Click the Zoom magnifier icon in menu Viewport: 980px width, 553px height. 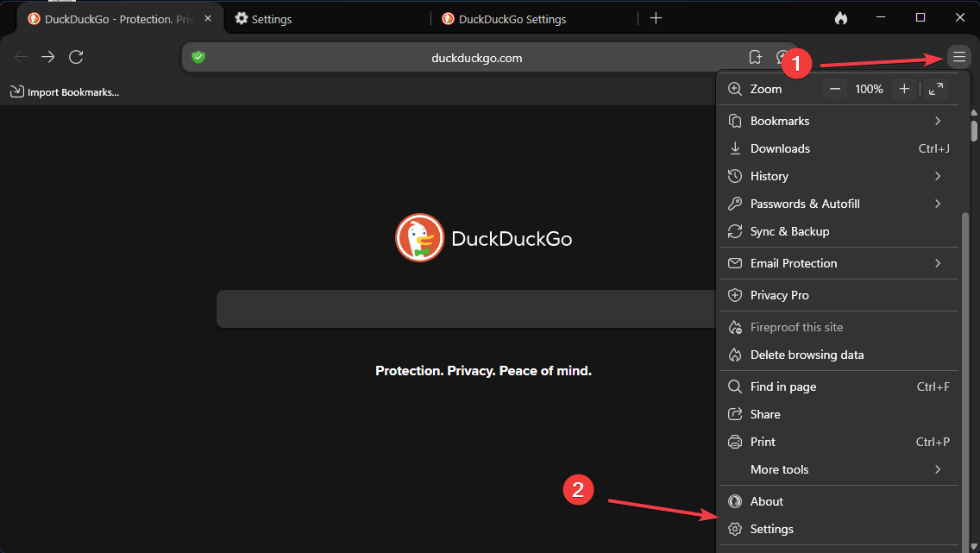735,89
